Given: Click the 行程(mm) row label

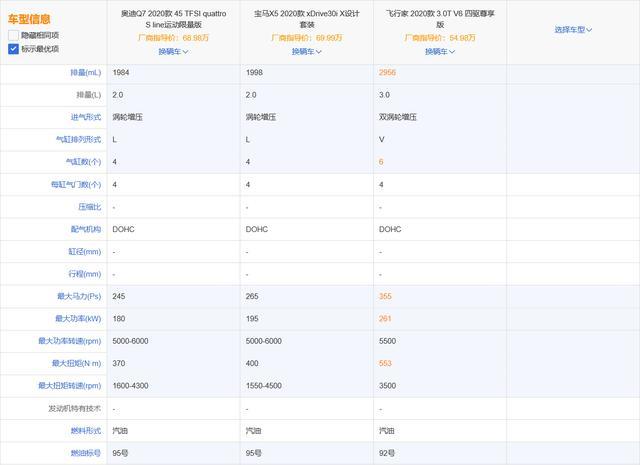Looking at the screenshot, I should point(84,274).
